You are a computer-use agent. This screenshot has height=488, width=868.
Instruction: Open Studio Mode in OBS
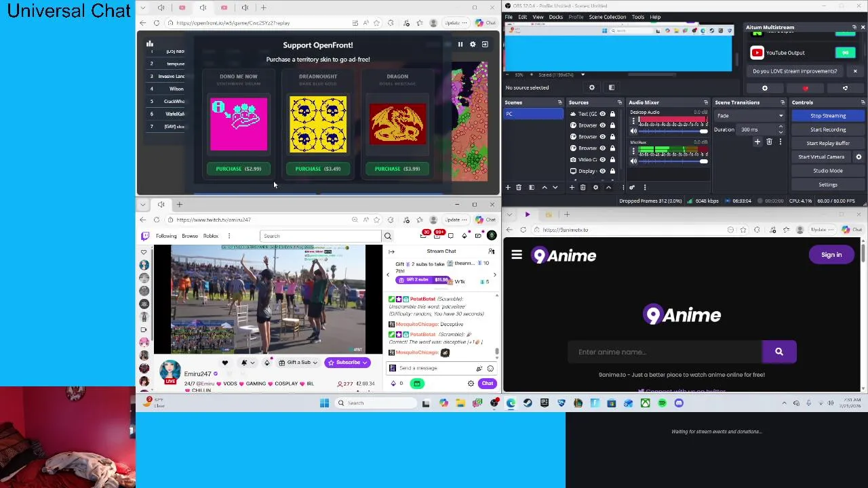[828, 171]
